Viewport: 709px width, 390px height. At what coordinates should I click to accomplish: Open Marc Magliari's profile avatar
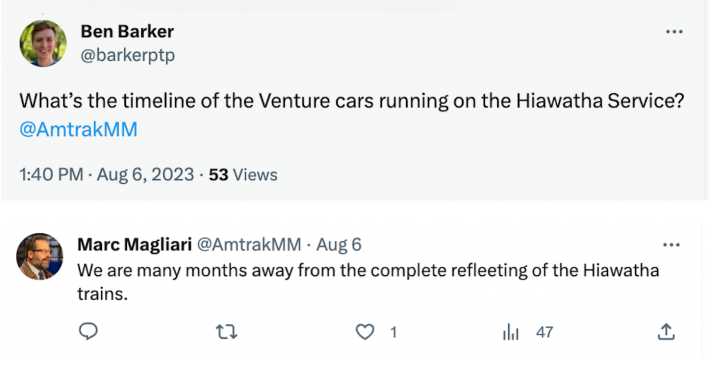pos(40,256)
